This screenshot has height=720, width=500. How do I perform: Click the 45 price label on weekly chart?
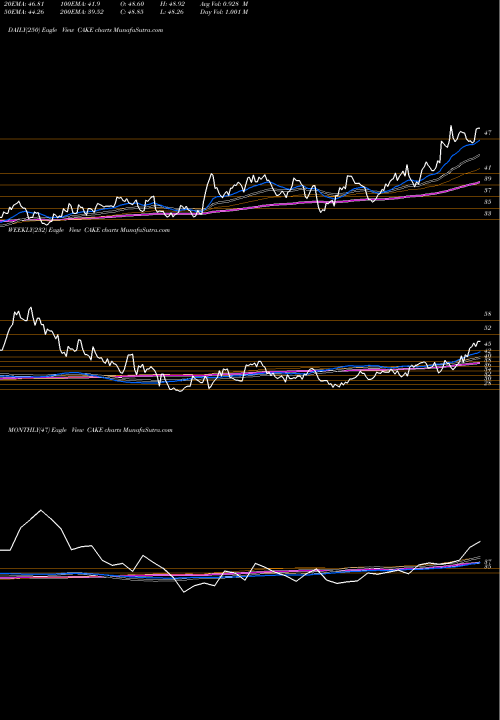488,344
